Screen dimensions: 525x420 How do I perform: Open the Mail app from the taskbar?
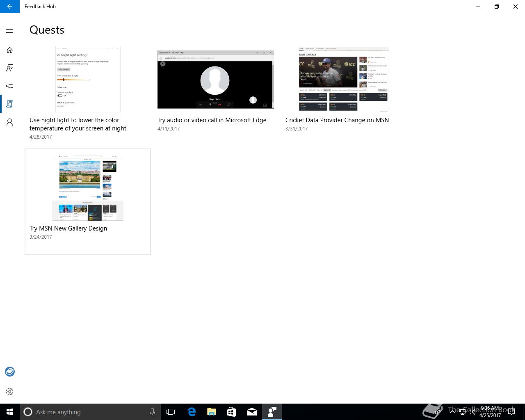tap(252, 412)
